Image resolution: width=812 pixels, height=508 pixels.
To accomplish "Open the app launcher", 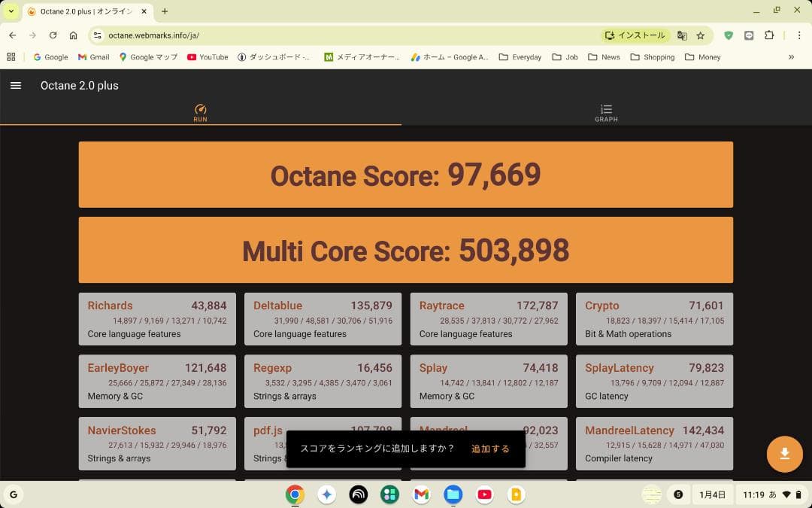I will pyautogui.click(x=13, y=494).
